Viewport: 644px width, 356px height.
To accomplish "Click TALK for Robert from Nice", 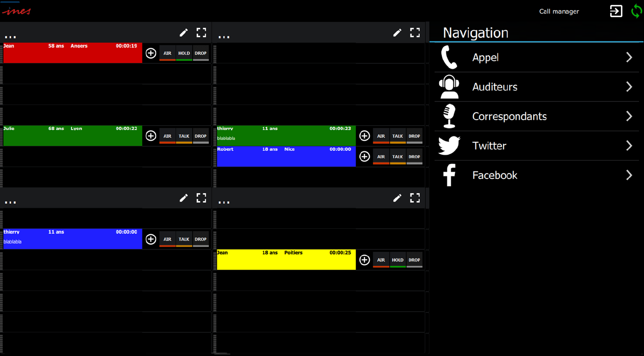I will (x=397, y=156).
